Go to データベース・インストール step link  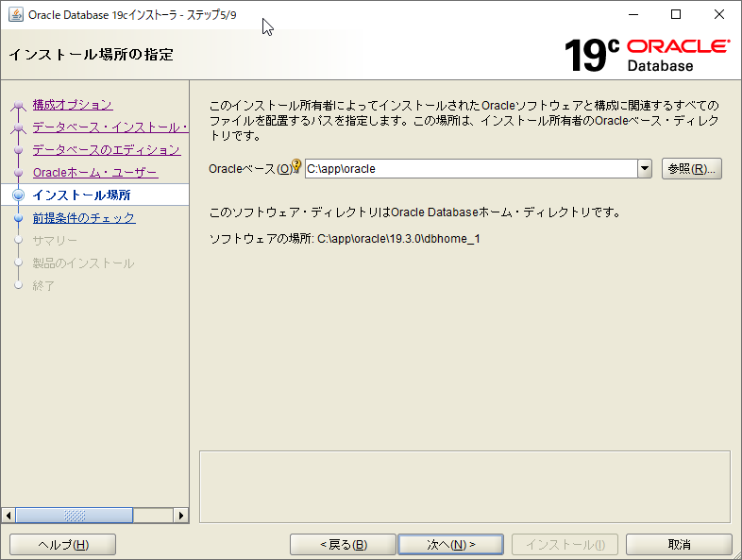pos(110,127)
